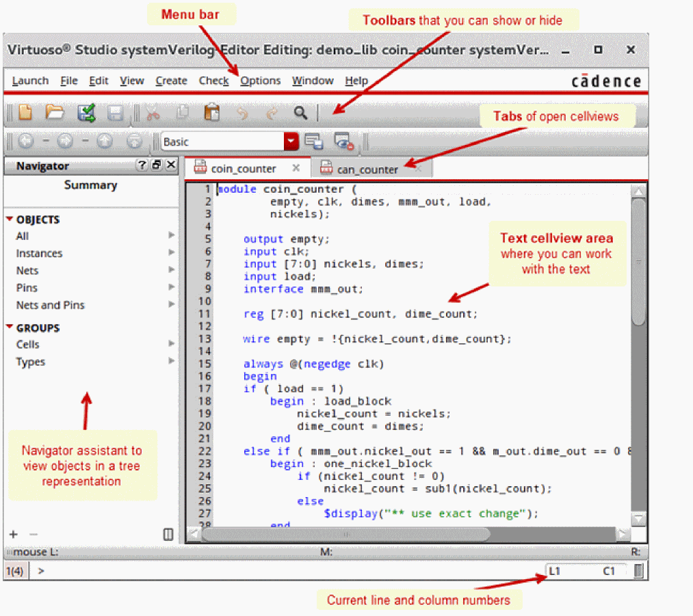The image size is (693, 616).
Task: Click the plus icon at Navigator bottom
Action: (13, 534)
